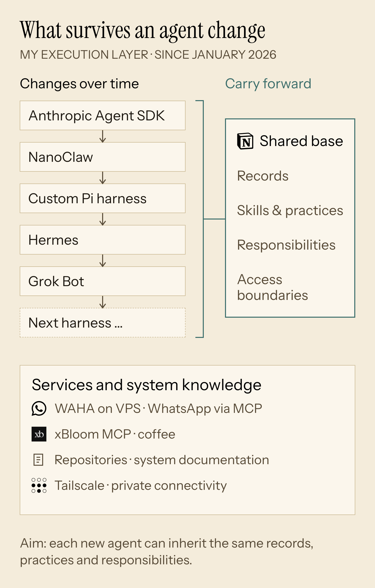
Task: Select the Anthropic Agent SDK box
Action: pos(103,115)
